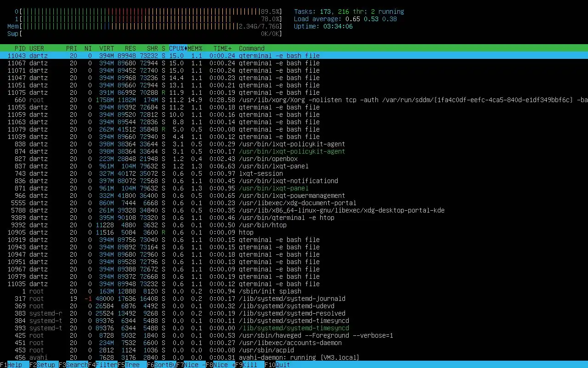This screenshot has width=588, height=368.
Task: Select PID 369 systemd-udevd row
Action: [x=294, y=306]
